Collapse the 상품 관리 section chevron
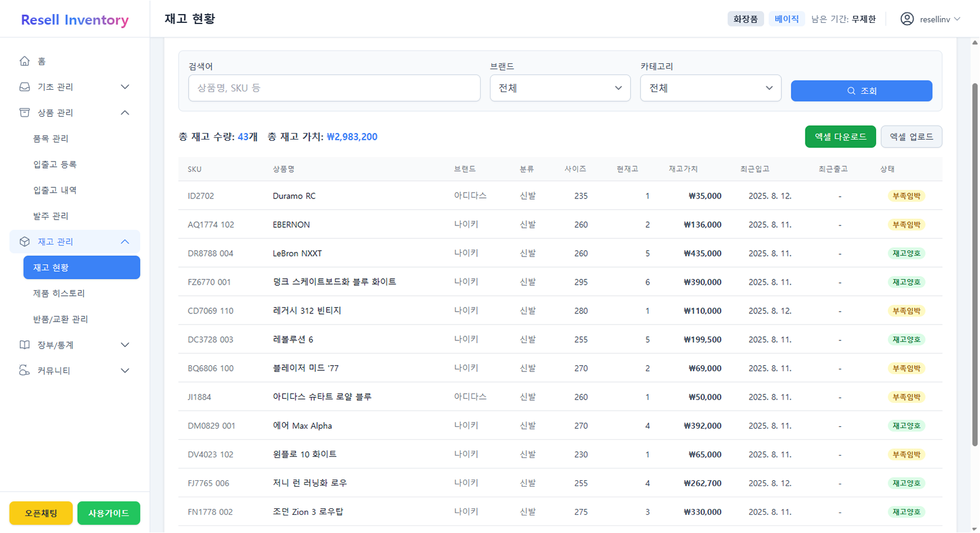 pos(125,112)
